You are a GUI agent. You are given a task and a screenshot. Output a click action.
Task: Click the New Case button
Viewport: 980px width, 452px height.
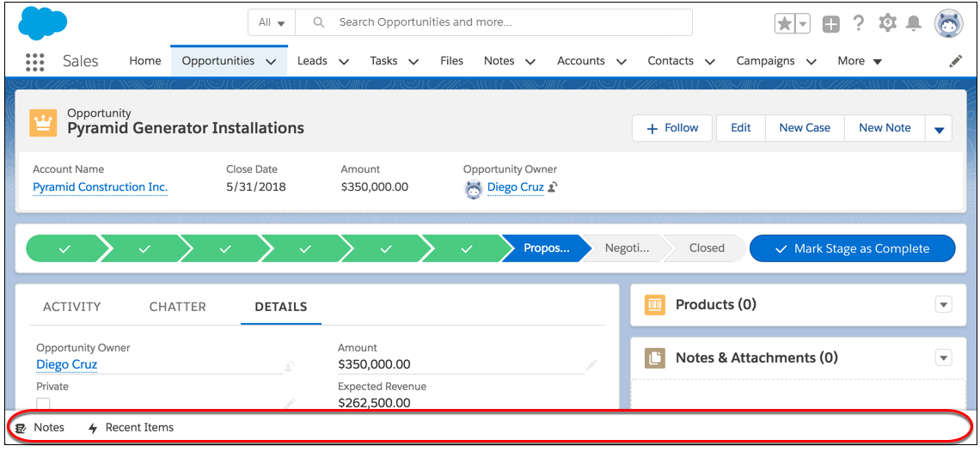(x=805, y=128)
